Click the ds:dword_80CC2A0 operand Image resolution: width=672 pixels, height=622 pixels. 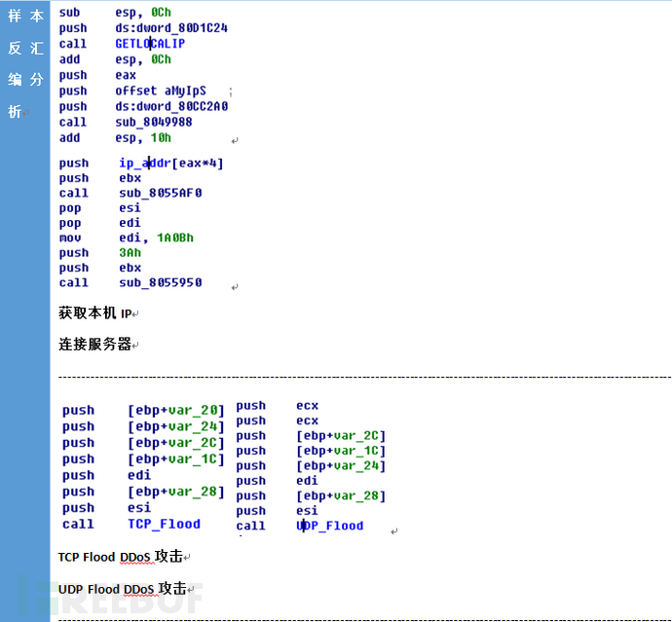pyautogui.click(x=171, y=106)
